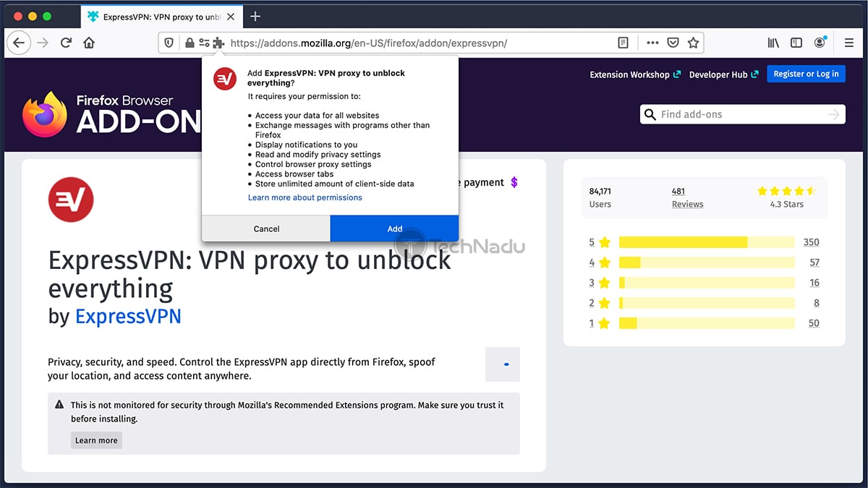Open the Extension Workshop link
The height and width of the screenshot is (488, 868).
(635, 74)
